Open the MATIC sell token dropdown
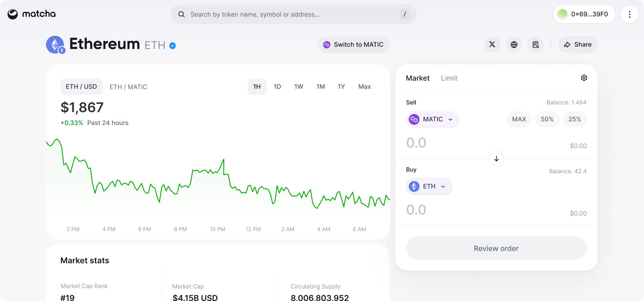Viewport: 644px width, 301px height. (433, 119)
